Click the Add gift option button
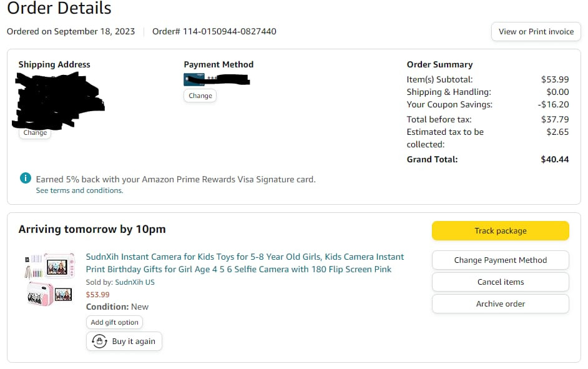Viewport: 588px width, 369px height. [114, 323]
